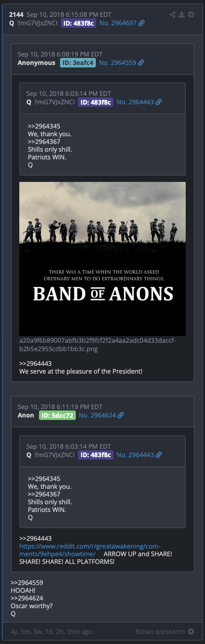Open the Band of Anons image
Viewport: 205px width, 644px height.
(102, 259)
